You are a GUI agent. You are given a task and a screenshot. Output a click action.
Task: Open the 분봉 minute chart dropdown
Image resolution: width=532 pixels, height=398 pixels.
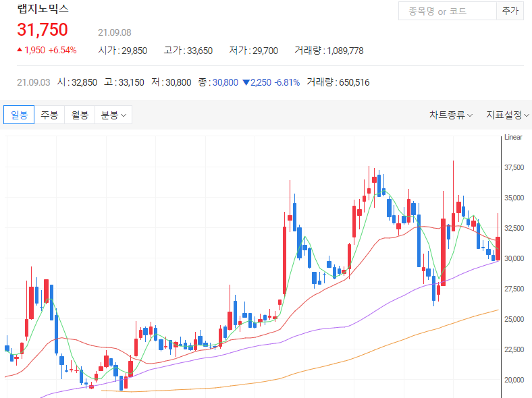pos(113,115)
